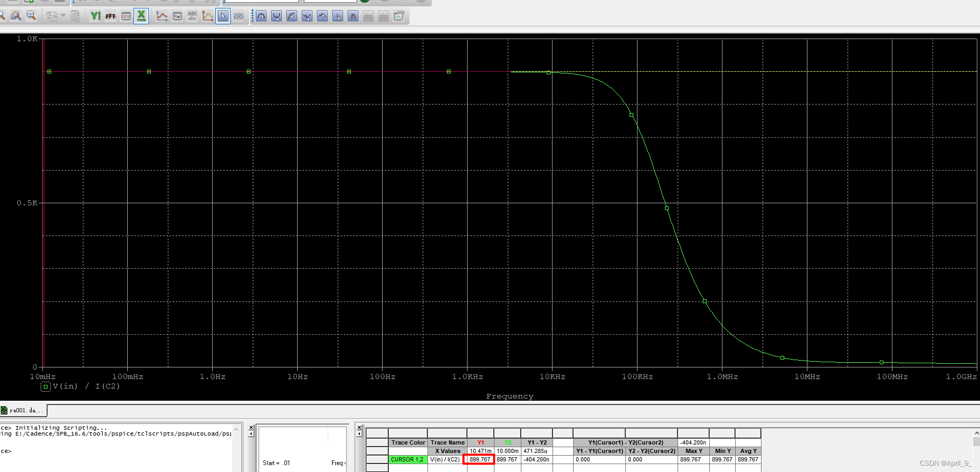Click the Min Y column header
Screen dimensions: 980x472
[722, 451]
